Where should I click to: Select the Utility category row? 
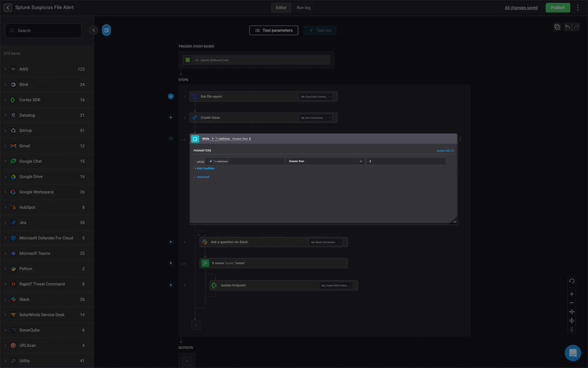(x=47, y=361)
